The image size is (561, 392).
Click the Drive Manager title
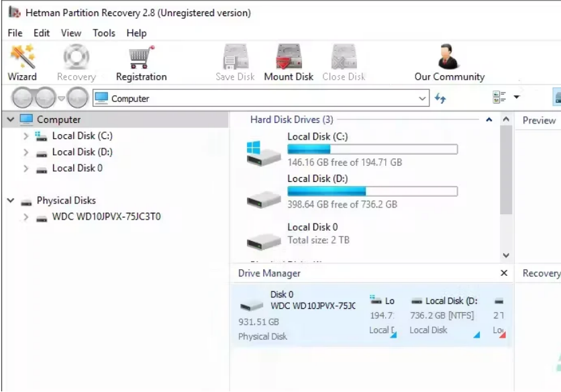tap(269, 273)
